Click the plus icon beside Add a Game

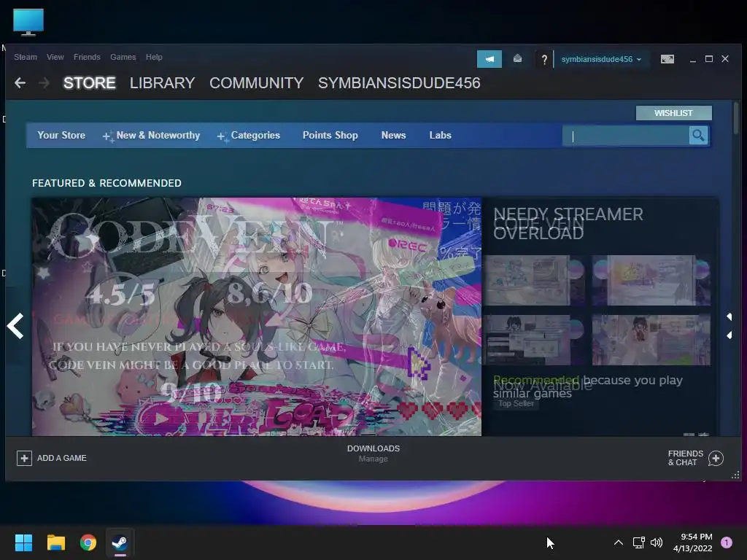tap(24, 458)
